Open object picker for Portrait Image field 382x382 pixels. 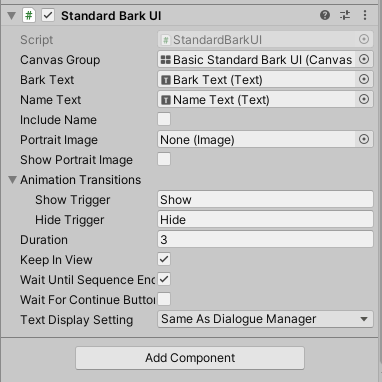(x=364, y=139)
